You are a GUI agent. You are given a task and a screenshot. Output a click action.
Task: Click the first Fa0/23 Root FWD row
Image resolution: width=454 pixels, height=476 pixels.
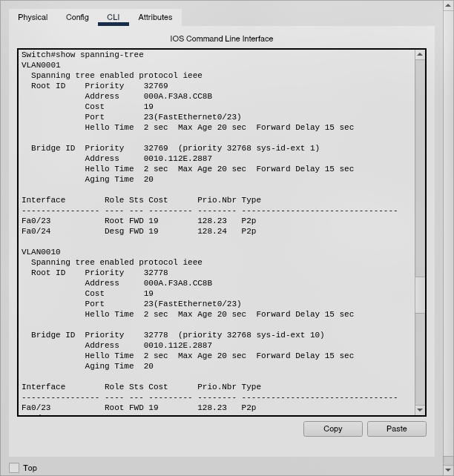click(138, 221)
